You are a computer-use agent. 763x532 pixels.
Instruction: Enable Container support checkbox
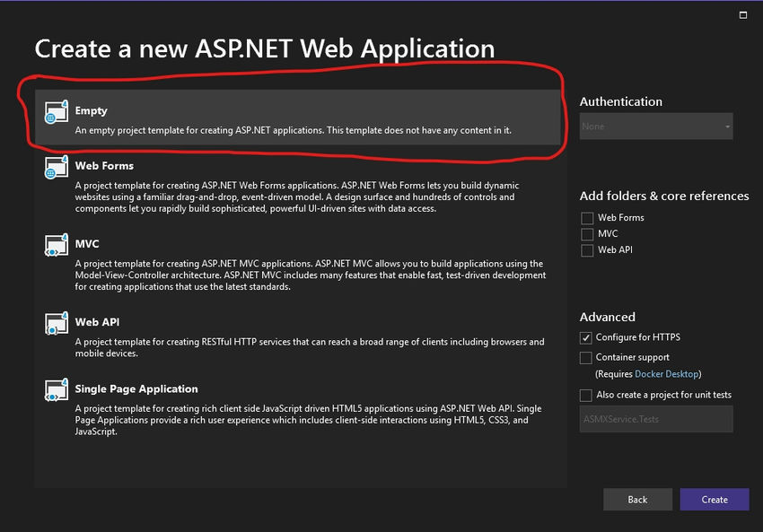click(586, 357)
